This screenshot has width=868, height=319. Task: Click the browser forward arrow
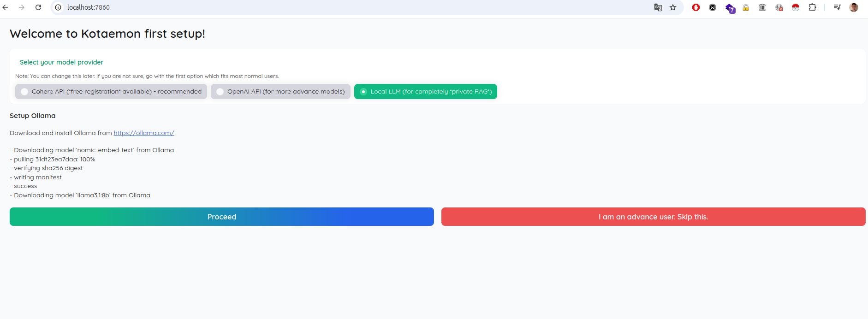point(22,7)
